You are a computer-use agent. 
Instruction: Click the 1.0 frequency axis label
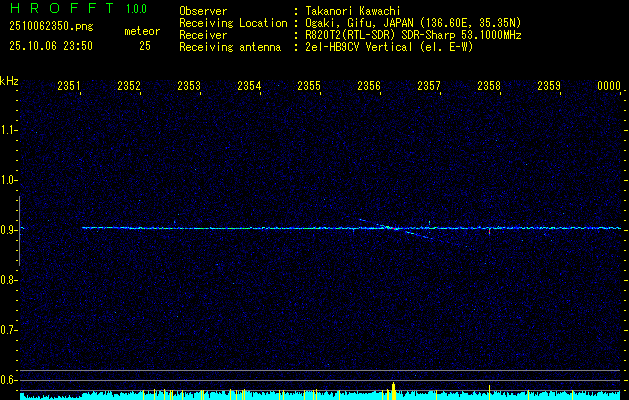[x=8, y=180]
